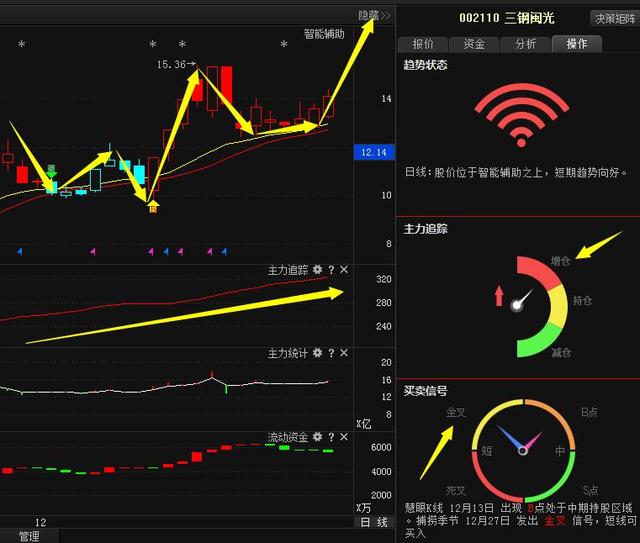Click the orange buy signal marker below candle

pyautogui.click(x=153, y=207)
